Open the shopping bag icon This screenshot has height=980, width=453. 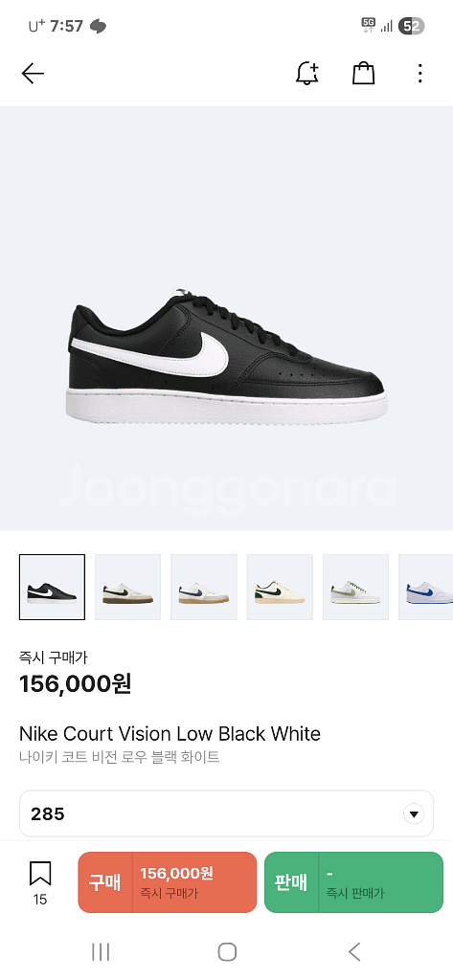point(364,74)
